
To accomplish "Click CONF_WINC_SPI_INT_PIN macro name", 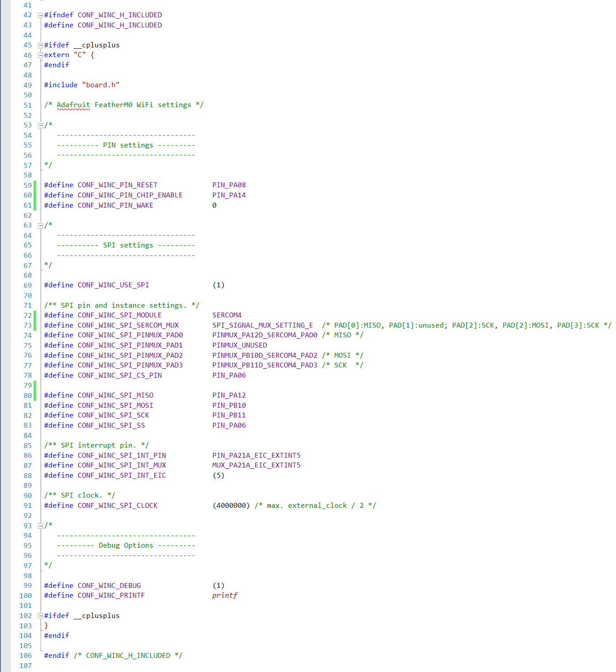I will 122,456.
